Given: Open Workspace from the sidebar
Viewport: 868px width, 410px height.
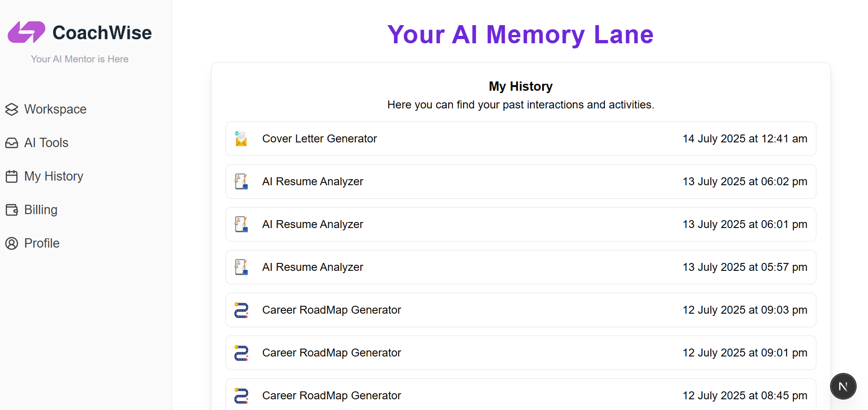Looking at the screenshot, I should coord(55,109).
